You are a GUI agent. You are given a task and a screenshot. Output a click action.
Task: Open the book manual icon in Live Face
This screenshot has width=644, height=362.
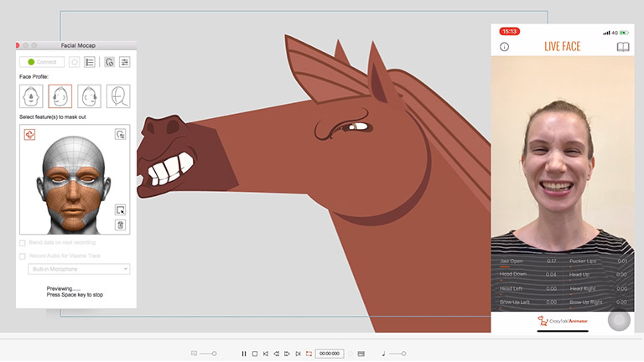click(x=622, y=47)
